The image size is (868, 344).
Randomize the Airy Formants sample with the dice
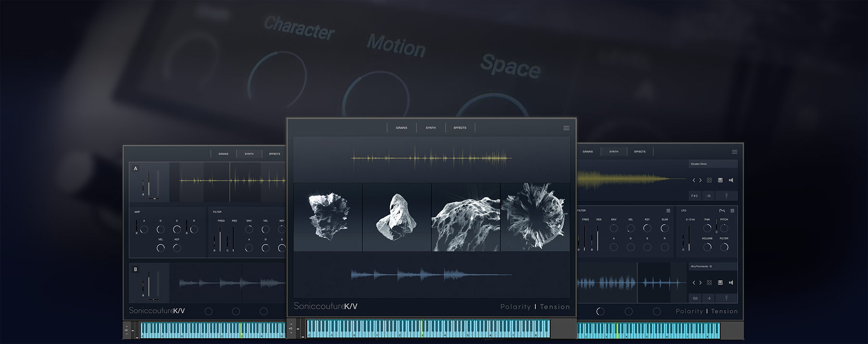click(x=709, y=283)
